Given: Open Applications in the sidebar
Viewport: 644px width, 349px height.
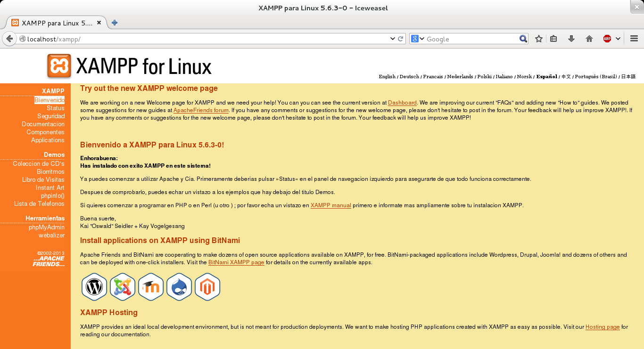Looking at the screenshot, I should tap(48, 140).
